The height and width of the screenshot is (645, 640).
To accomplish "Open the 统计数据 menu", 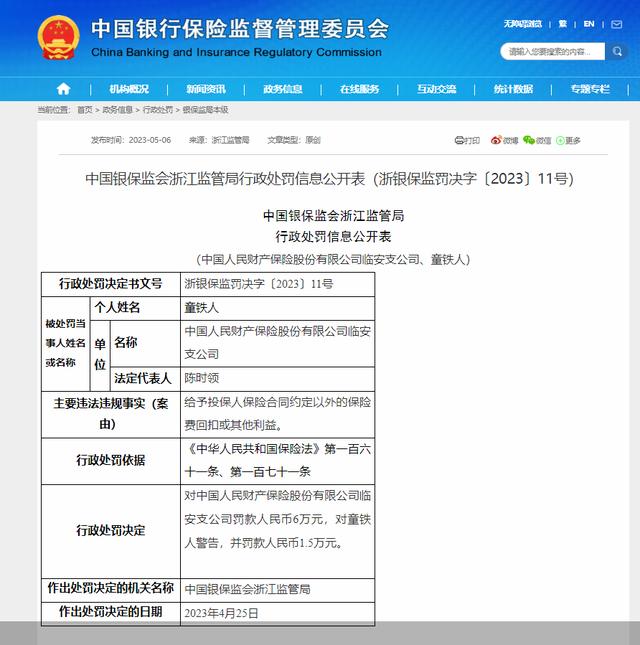I will click(x=513, y=89).
